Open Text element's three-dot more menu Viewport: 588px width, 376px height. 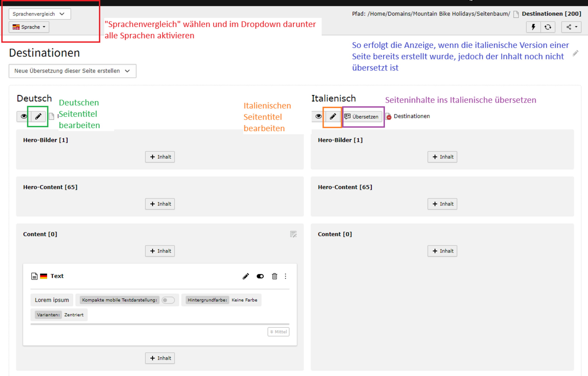tap(285, 276)
